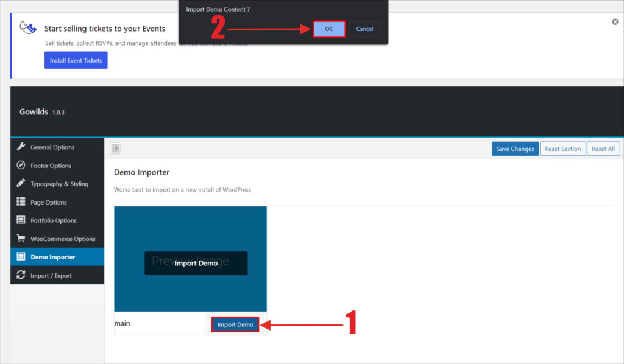The width and height of the screenshot is (624, 364).
Task: Open Portfolio Options via its sidebar icon
Action: click(21, 220)
